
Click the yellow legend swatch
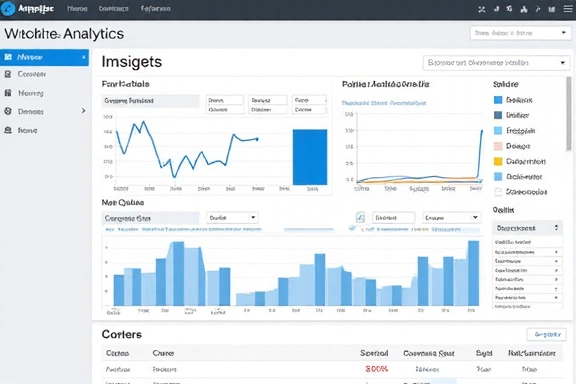pos(498,161)
